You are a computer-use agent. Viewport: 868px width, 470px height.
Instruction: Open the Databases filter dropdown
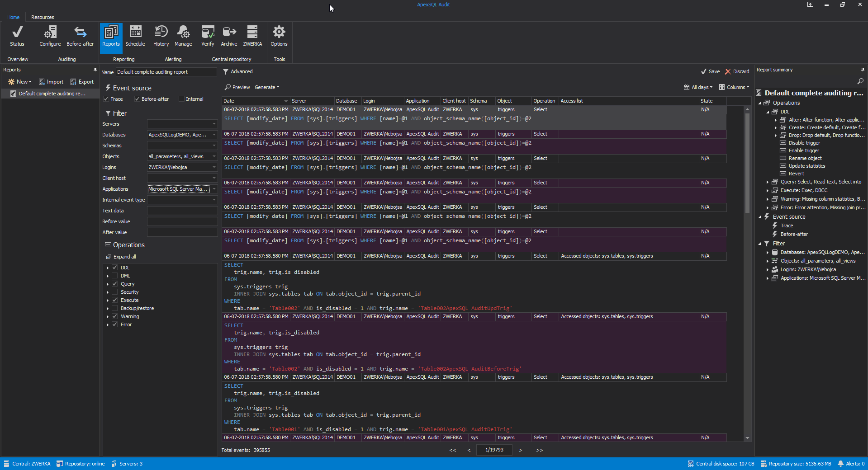(x=214, y=135)
